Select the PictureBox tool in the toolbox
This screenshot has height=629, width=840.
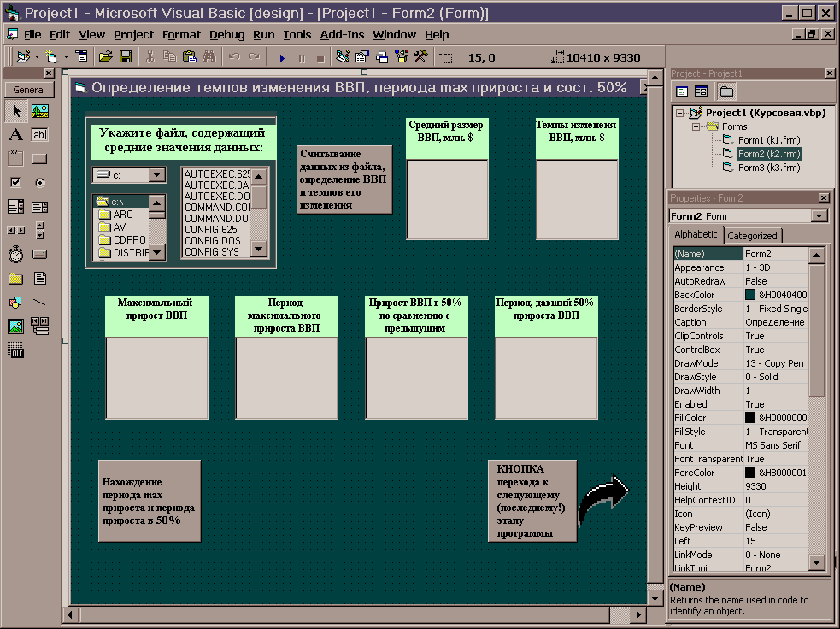39,111
